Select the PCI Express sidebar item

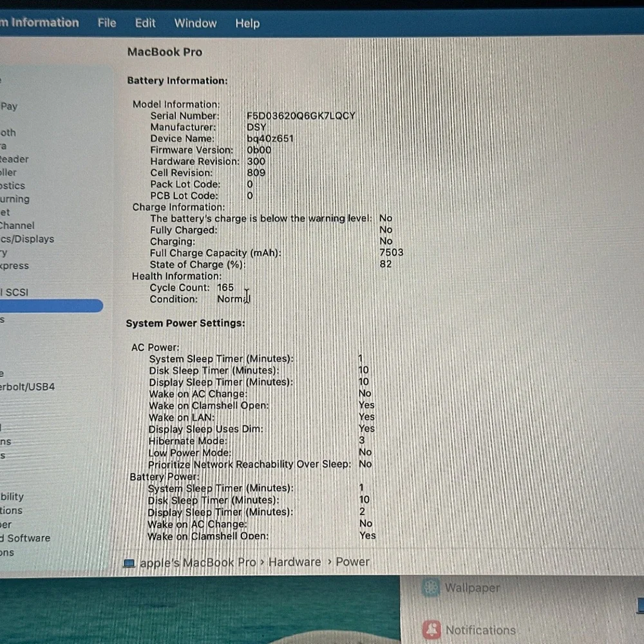14,266
